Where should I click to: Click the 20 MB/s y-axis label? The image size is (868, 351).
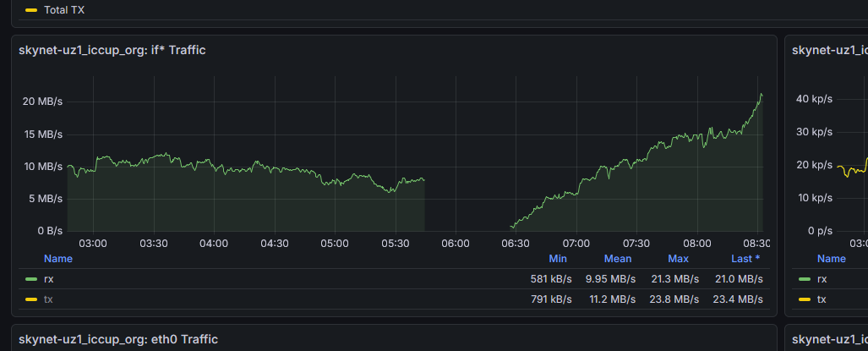[42, 101]
